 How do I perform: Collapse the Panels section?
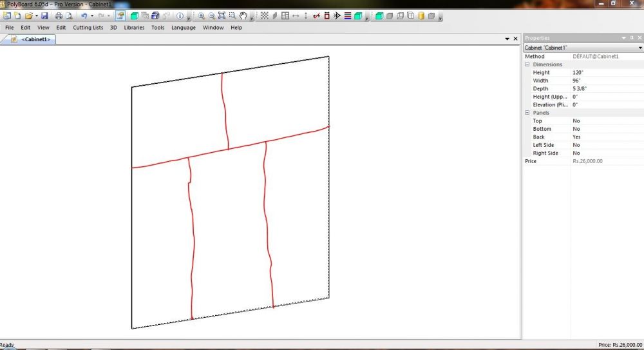(x=527, y=113)
